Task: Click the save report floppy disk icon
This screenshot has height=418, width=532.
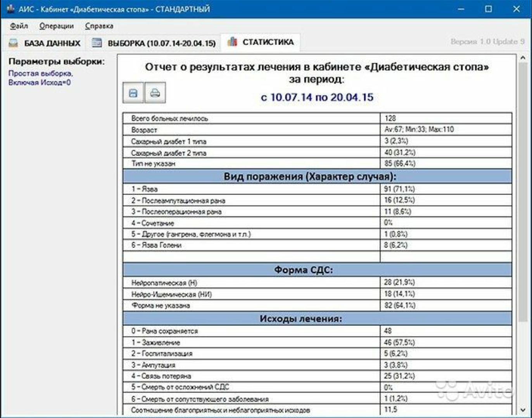Action: (133, 93)
